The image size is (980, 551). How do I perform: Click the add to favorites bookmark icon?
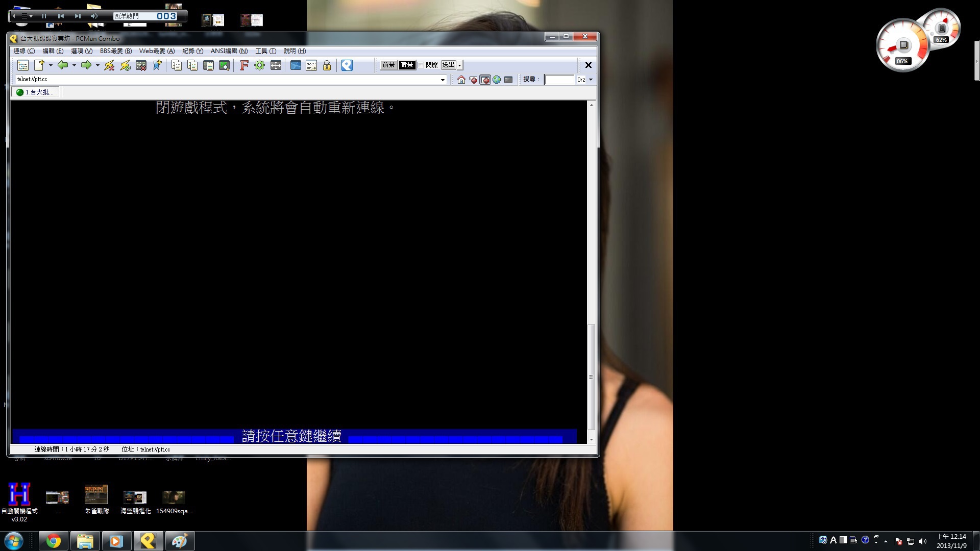click(x=157, y=65)
